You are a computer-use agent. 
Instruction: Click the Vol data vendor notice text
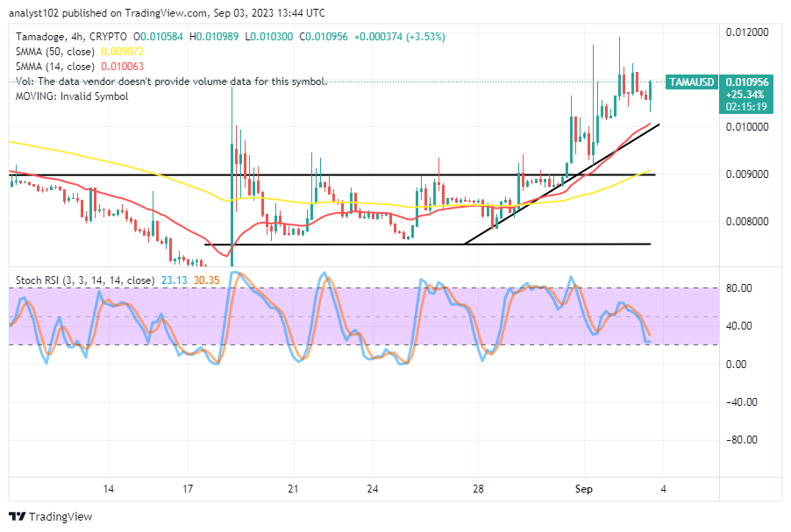point(172,82)
